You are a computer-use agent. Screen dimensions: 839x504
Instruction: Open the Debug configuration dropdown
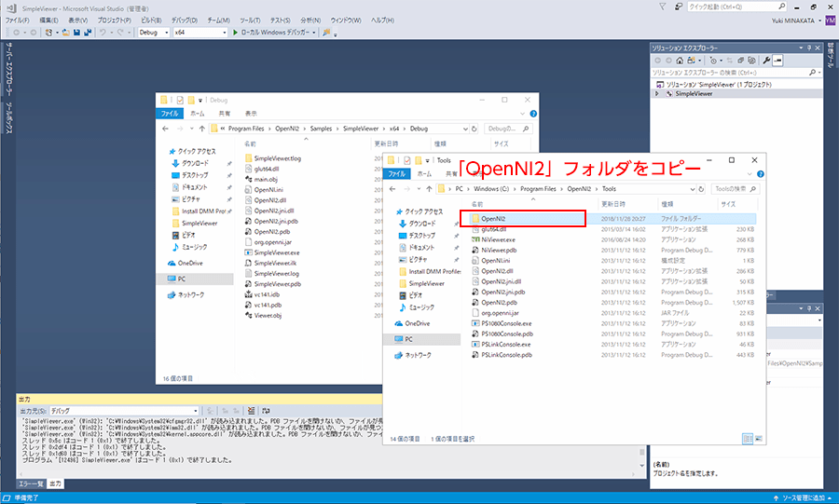click(x=153, y=33)
